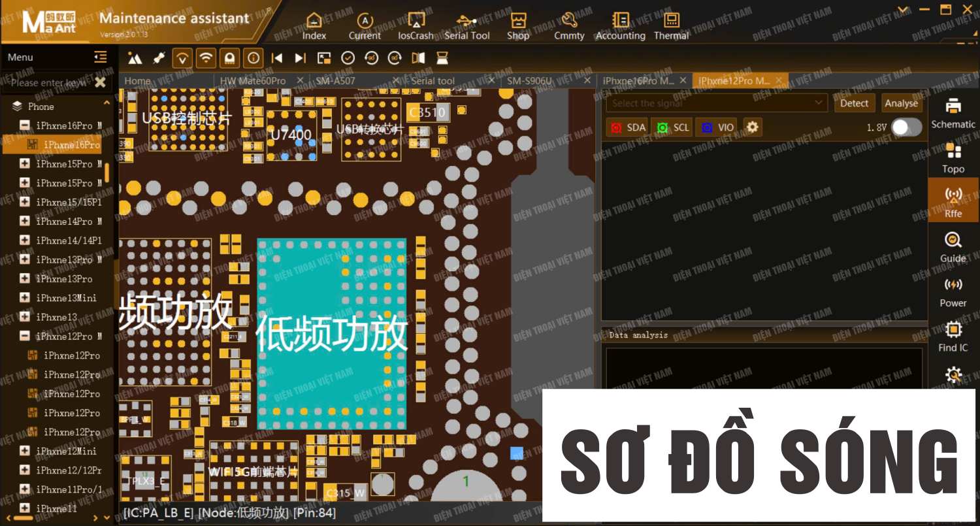Click the mountain-shaped icon in the board toolbar
The image size is (980, 526).
[135, 58]
